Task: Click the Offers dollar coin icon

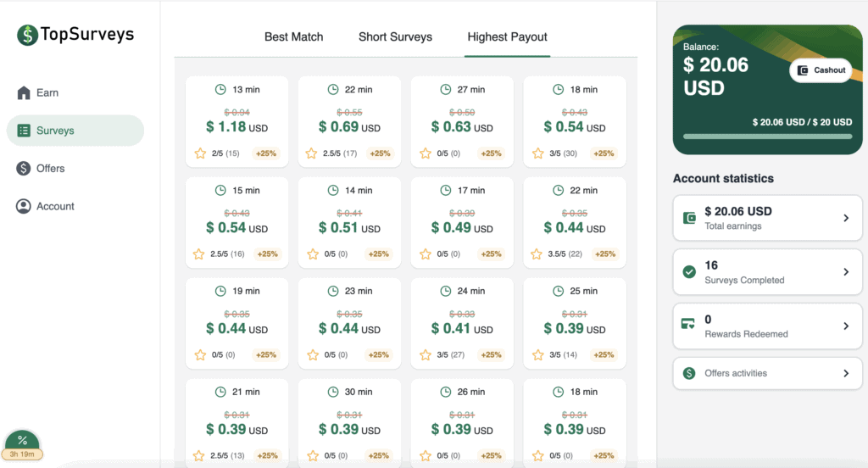Action: coord(24,168)
